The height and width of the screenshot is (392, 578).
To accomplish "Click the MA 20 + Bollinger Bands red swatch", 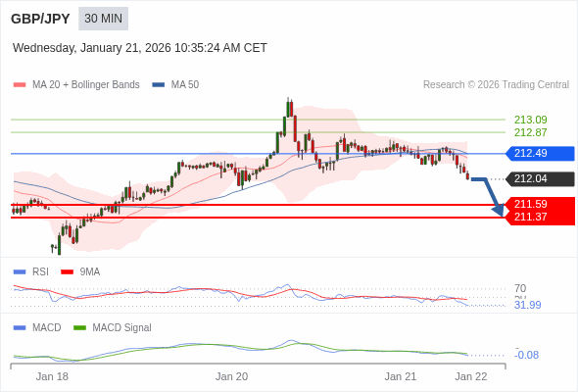I will tap(20, 85).
